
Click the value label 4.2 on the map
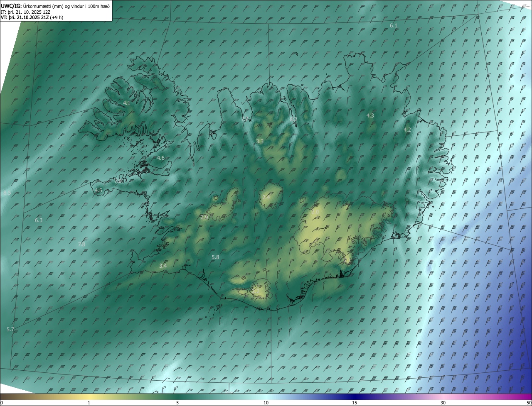[x=407, y=130]
